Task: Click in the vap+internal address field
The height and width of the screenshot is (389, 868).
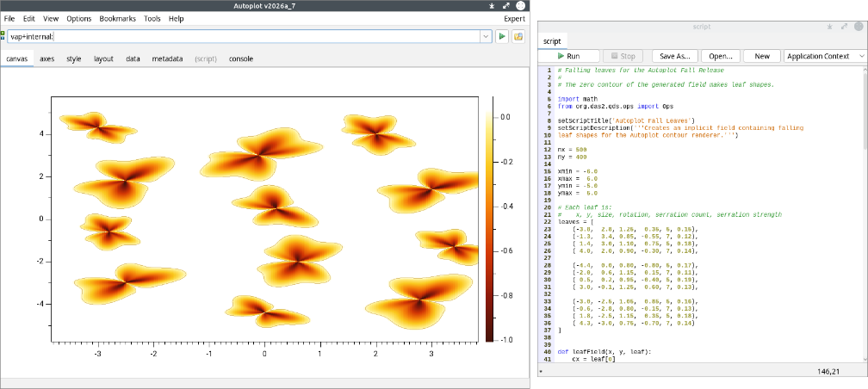Action: 243,36
